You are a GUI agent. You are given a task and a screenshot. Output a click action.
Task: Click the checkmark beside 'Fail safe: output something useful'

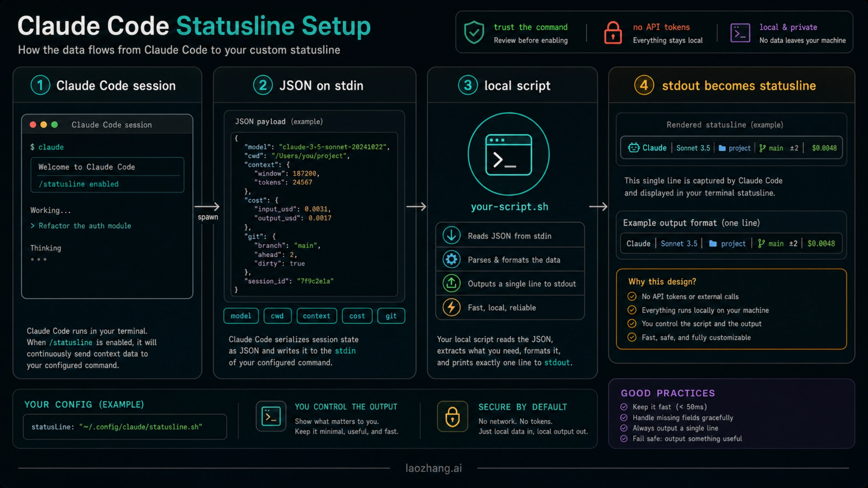(x=624, y=438)
